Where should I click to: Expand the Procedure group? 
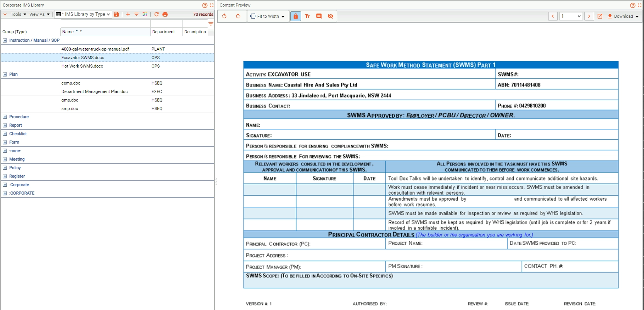[x=5, y=117]
